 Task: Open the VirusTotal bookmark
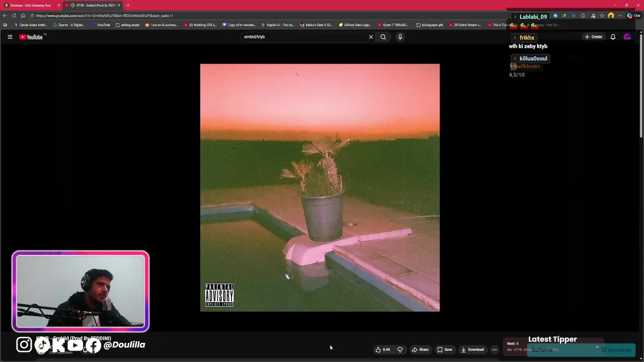coord(101,25)
